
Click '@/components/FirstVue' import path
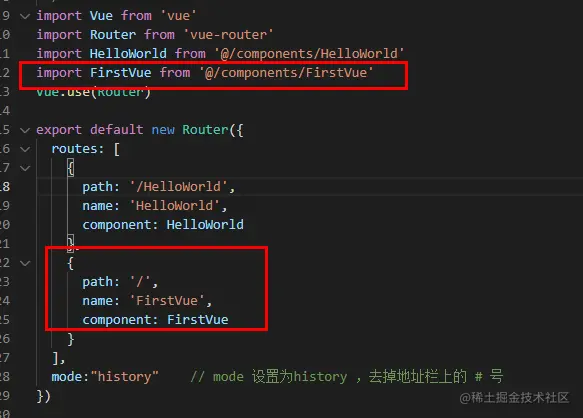click(x=286, y=73)
